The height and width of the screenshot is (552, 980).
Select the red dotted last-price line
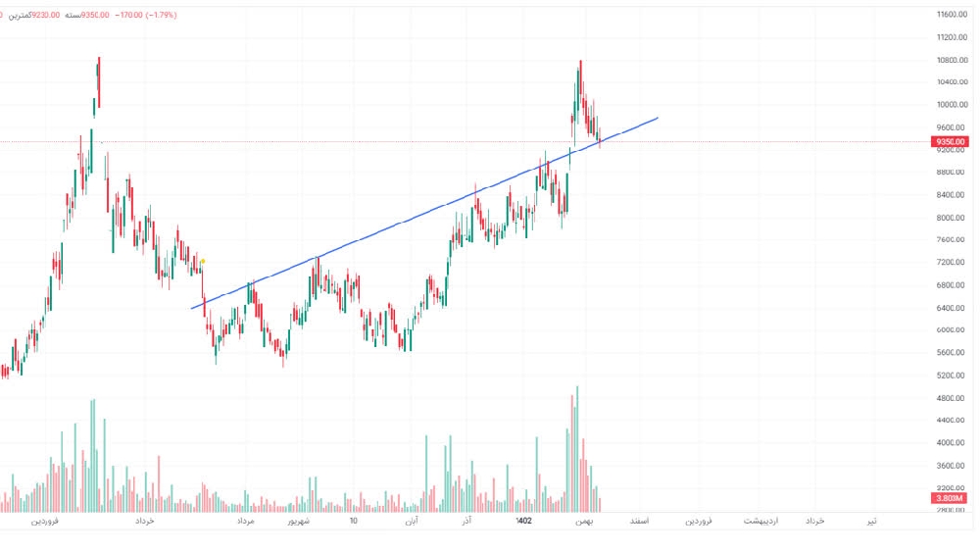click(x=465, y=142)
